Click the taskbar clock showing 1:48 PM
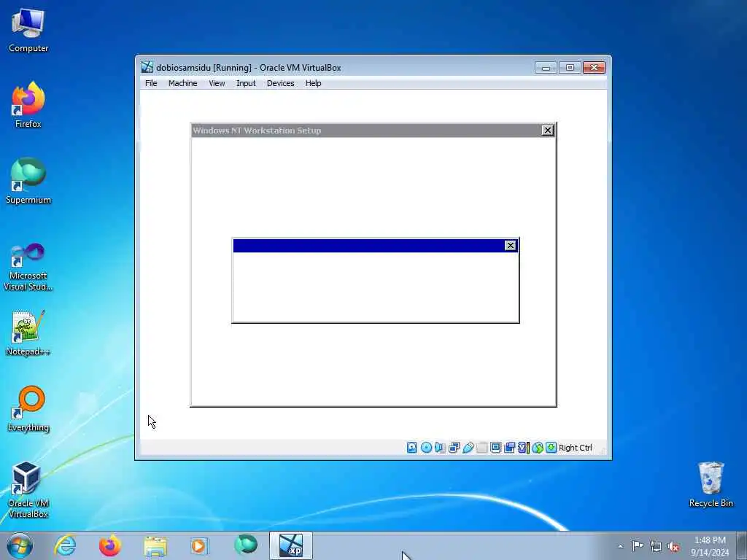 pos(710,546)
